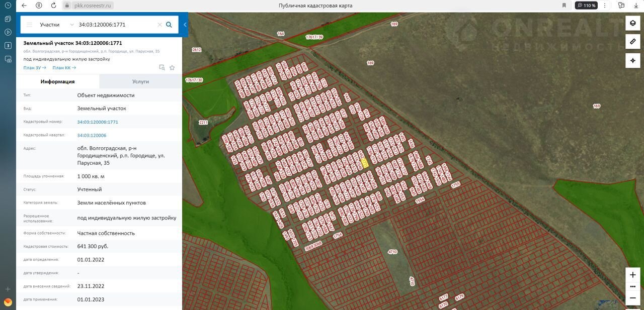Click the locate-me crosshair button
Image resolution: width=644 pixels, height=310 pixels.
(x=633, y=61)
